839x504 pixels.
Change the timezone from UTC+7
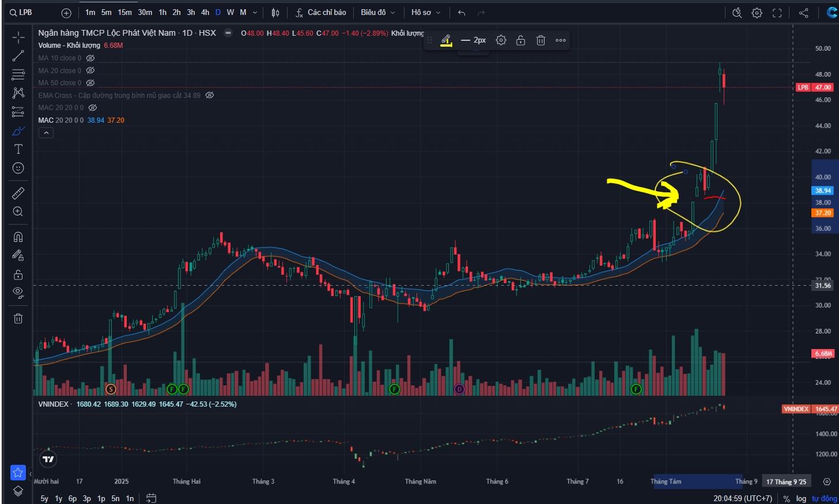tap(743, 498)
